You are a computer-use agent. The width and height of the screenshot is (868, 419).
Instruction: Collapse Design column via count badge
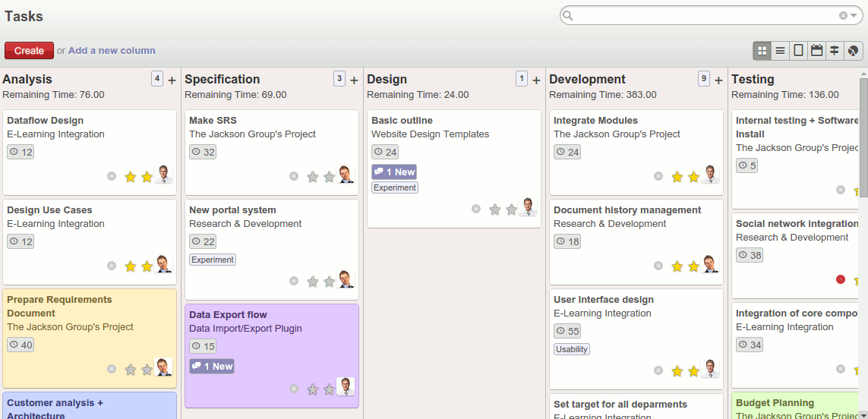(x=522, y=78)
